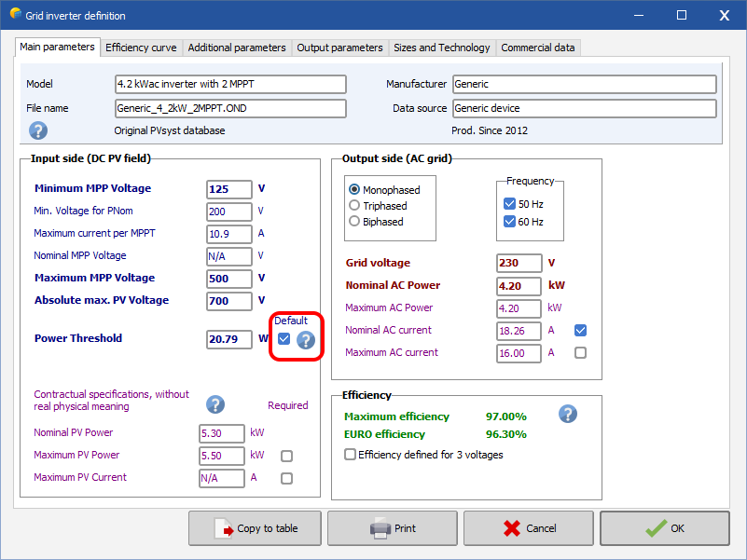Click Nominal AC Power field

click(x=519, y=286)
